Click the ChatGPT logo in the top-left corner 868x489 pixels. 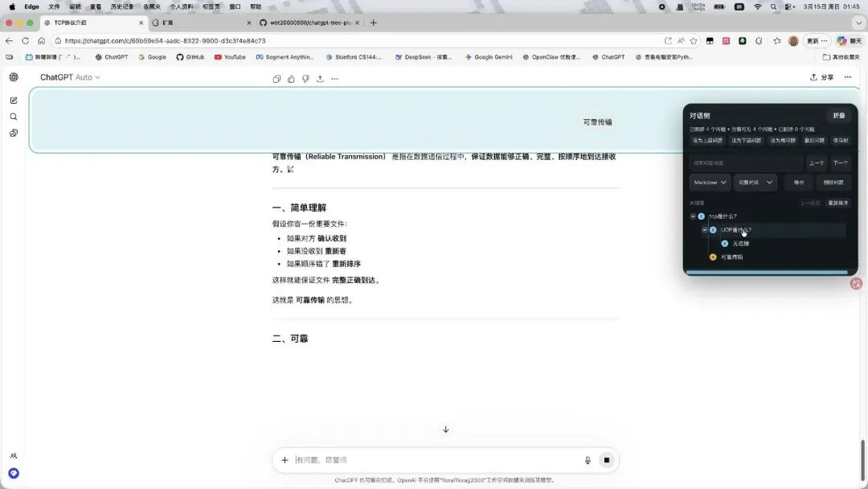[x=13, y=76]
